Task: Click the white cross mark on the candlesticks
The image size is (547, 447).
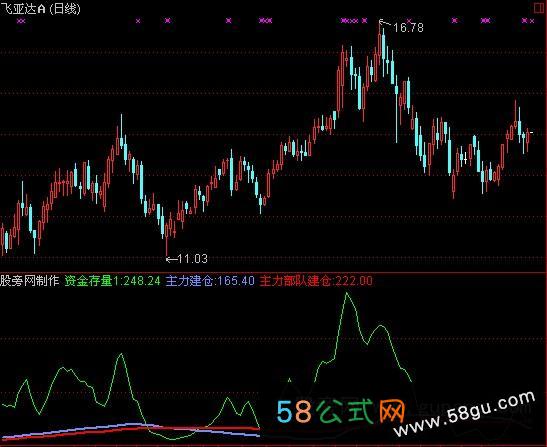Action: pos(465,160)
